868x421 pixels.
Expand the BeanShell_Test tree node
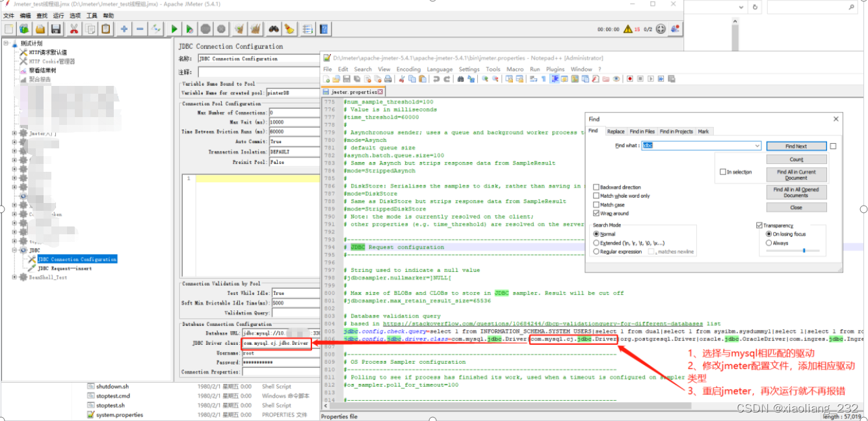pyautogui.click(x=14, y=277)
